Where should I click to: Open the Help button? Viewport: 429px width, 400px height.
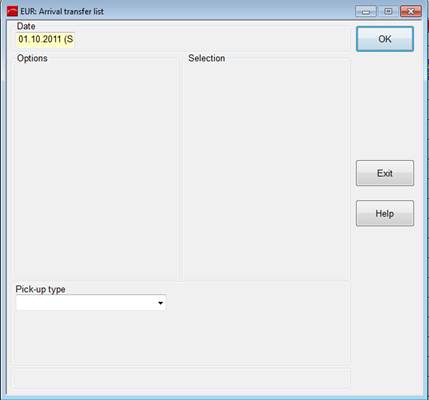385,213
